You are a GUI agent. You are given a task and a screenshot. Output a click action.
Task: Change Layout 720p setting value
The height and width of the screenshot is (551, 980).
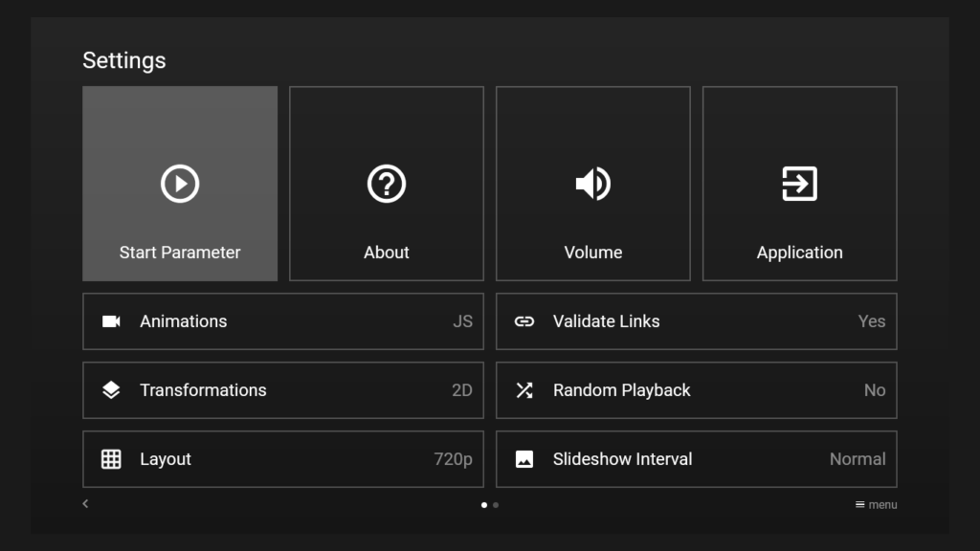coord(453,459)
